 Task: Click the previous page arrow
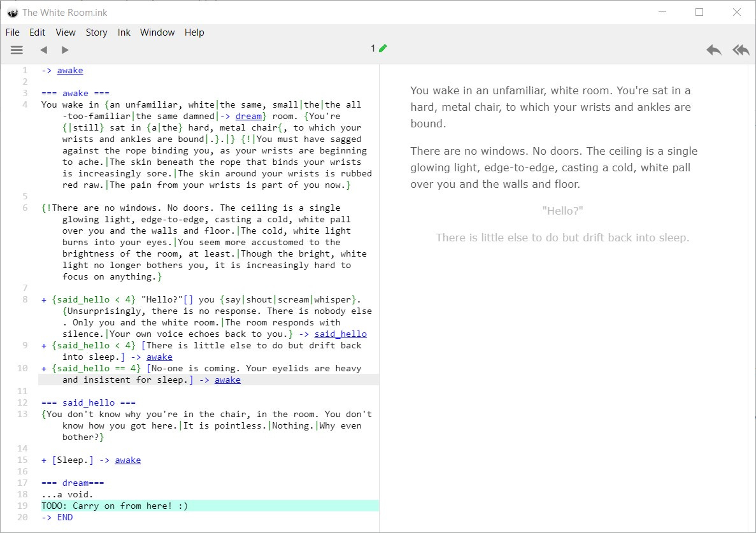tap(43, 50)
